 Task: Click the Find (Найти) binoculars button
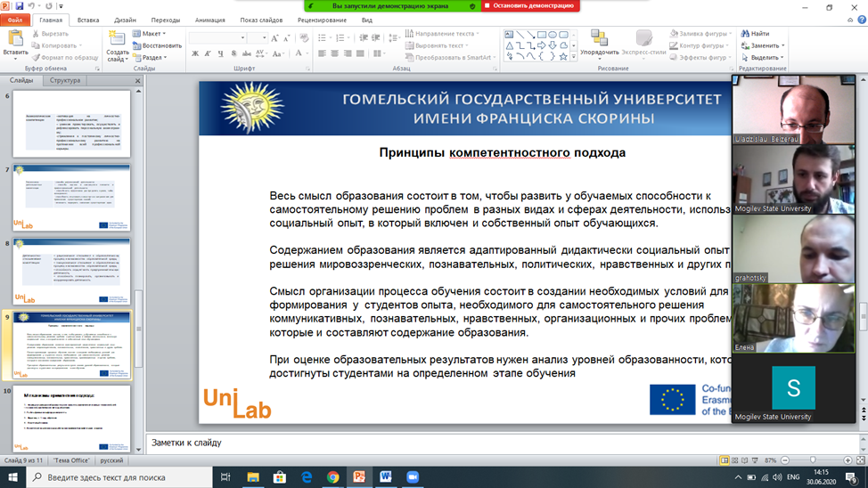756,34
